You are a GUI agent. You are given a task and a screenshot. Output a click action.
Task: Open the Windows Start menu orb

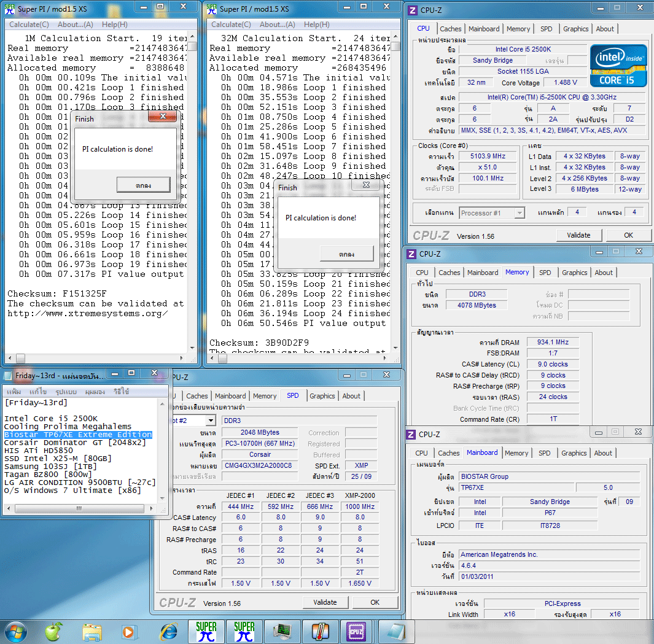click(17, 630)
